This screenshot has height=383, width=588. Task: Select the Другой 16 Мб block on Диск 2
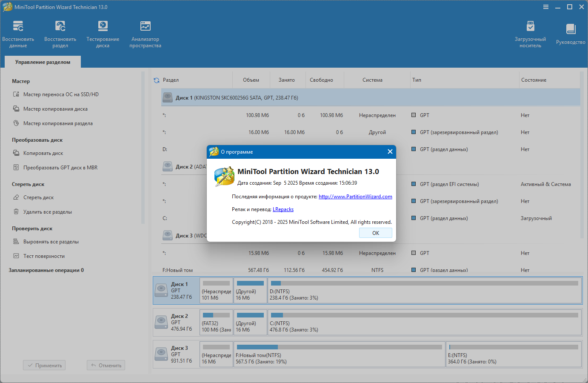pos(250,322)
